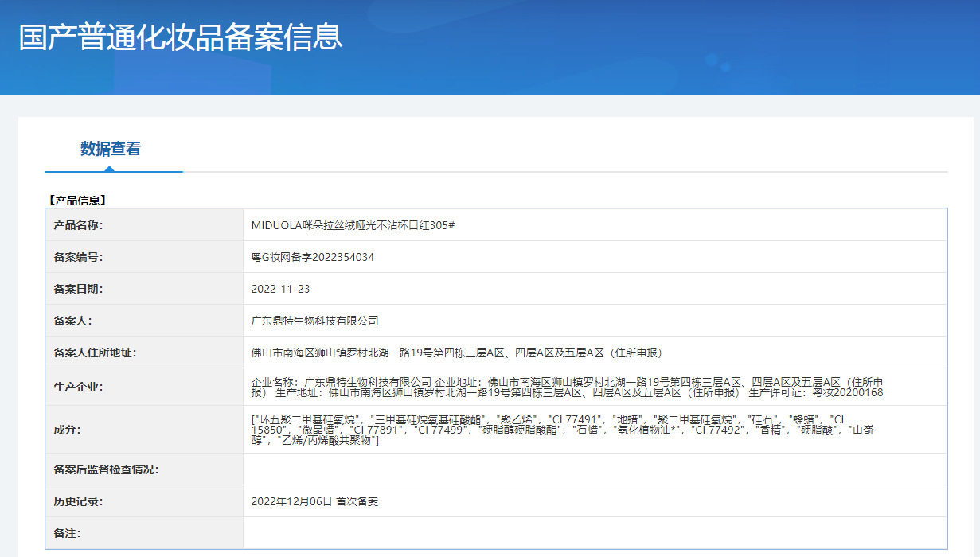Viewport: 980px width, 557px height.
Task: Select the 生产企业 details text
Action: [567, 387]
